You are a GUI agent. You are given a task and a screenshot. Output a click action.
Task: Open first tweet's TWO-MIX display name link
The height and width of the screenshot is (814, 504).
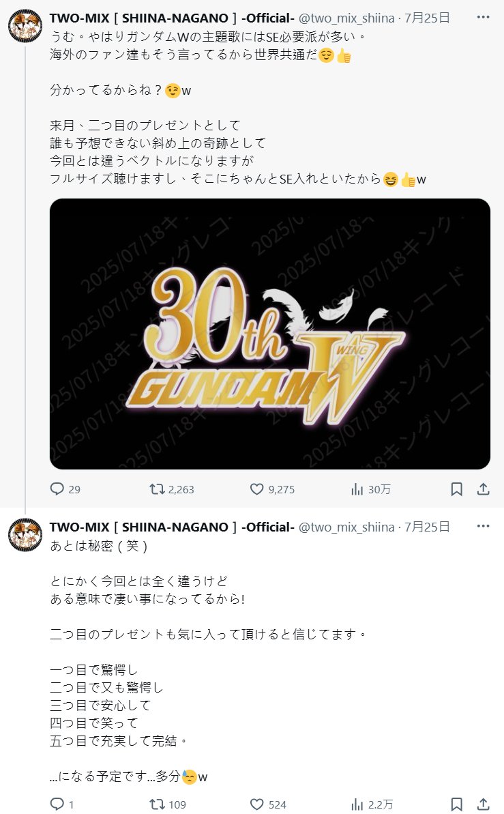pos(172,18)
